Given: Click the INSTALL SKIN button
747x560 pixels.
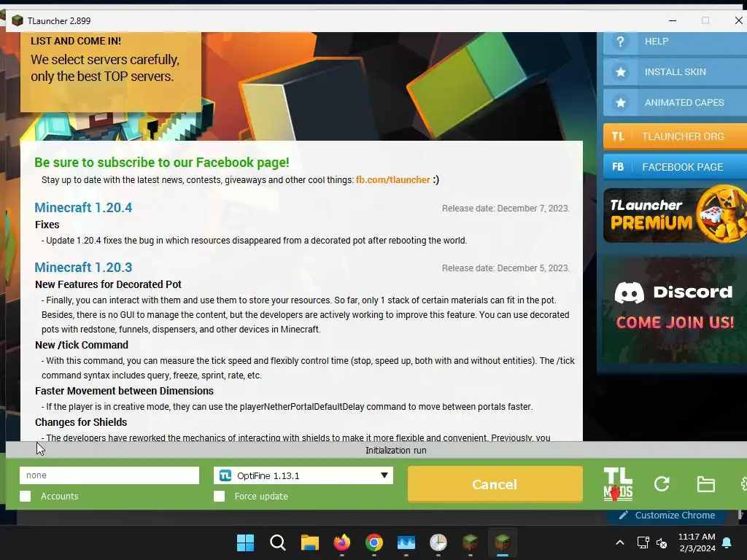Looking at the screenshot, I should (x=675, y=72).
